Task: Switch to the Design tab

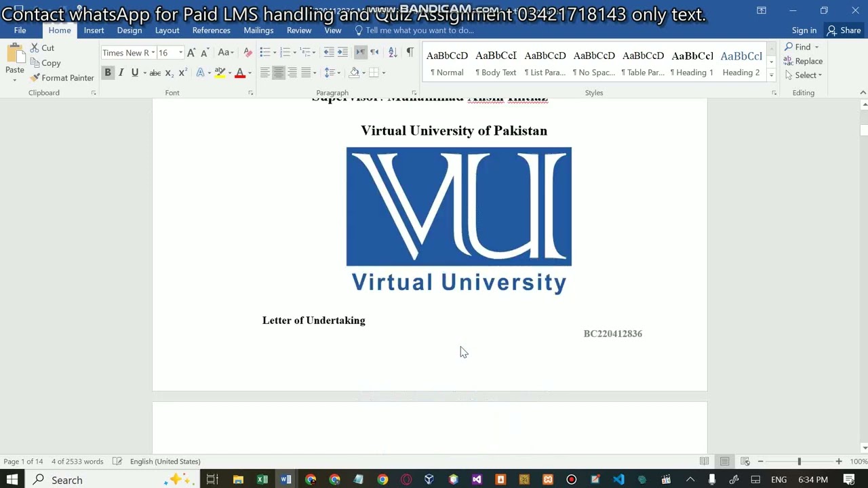Action: click(129, 30)
